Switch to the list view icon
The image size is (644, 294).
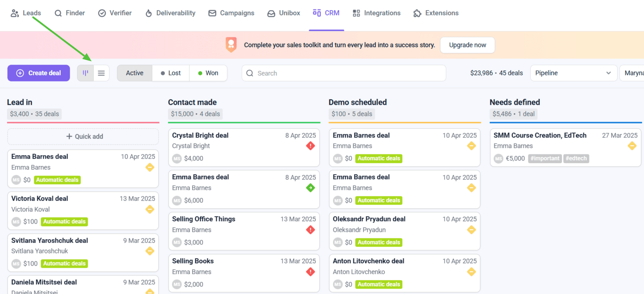(x=101, y=73)
